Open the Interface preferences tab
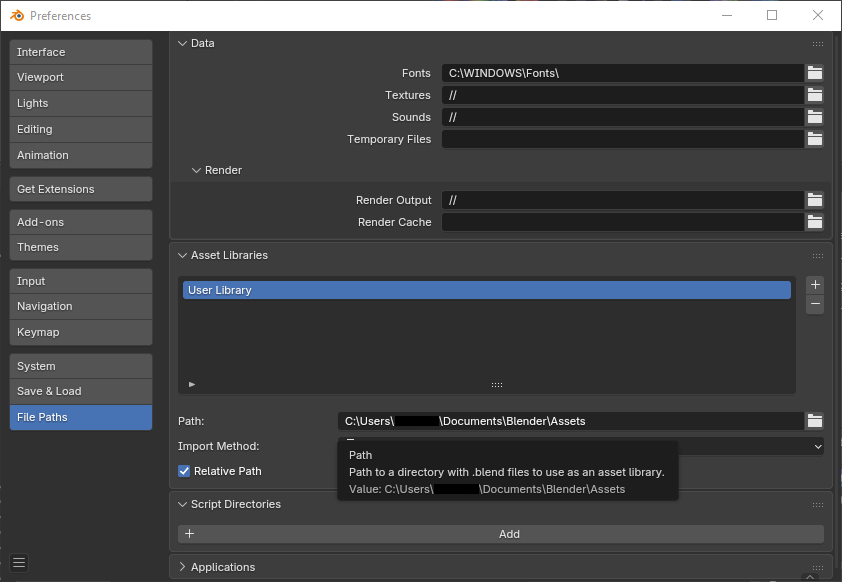This screenshot has height=582, width=842. pyautogui.click(x=81, y=52)
